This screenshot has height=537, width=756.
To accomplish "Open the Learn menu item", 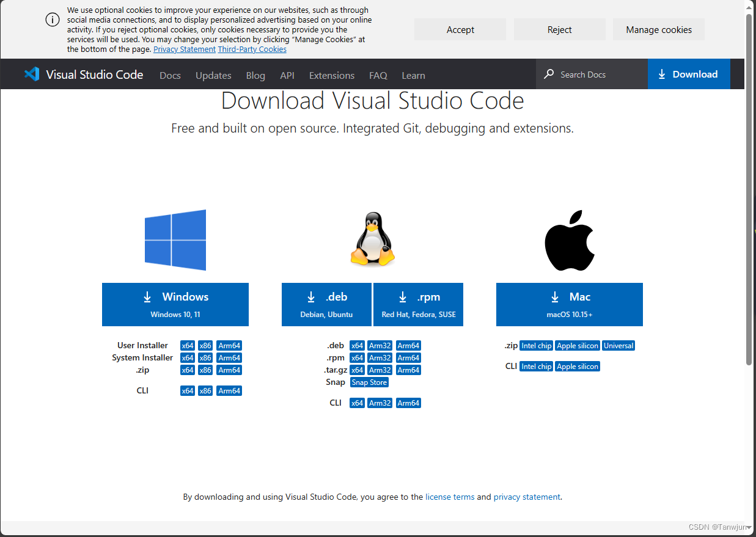I will 413,75.
